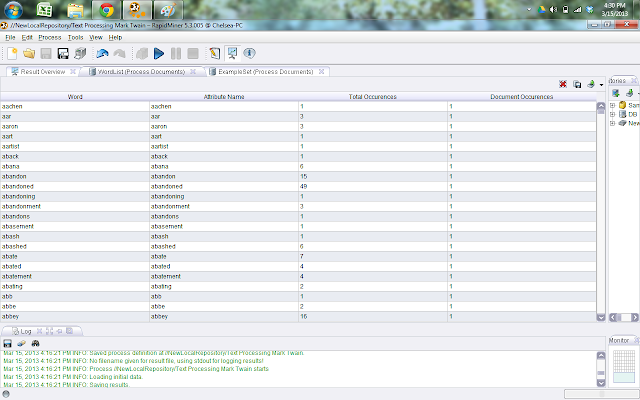Open Windows Explorer from the taskbar
This screenshot has height=400, width=640.
click(75, 10)
